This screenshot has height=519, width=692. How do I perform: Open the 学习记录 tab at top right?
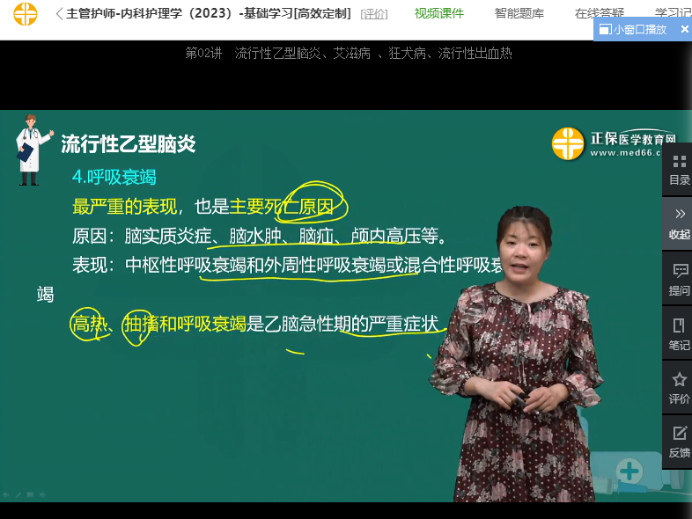[x=672, y=14]
